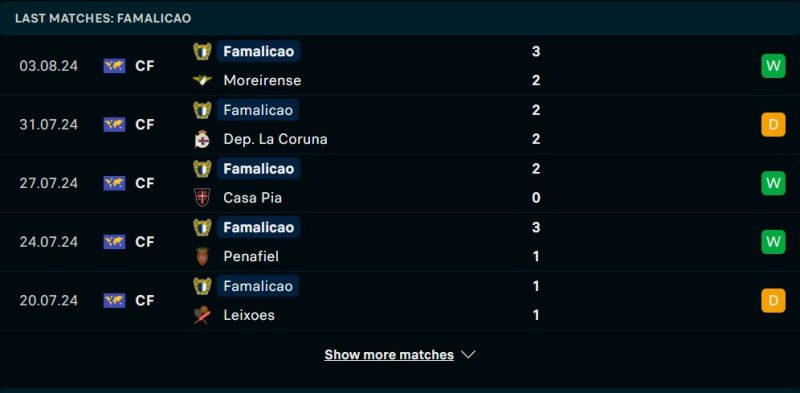Select the Last Matches: Famalicao header
Screen dimensions: 800x393
coord(103,18)
